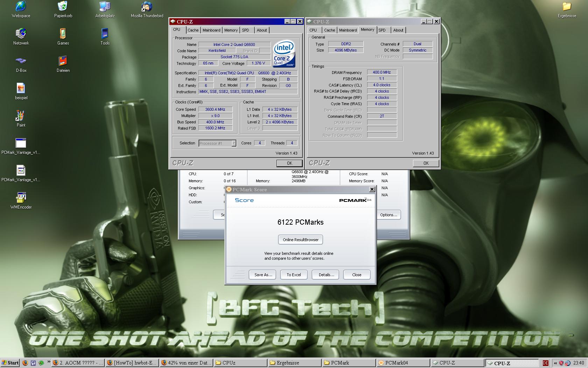Open the Mainboard tab in CPU-Z processor window
The width and height of the screenshot is (588, 368).
[x=211, y=30]
